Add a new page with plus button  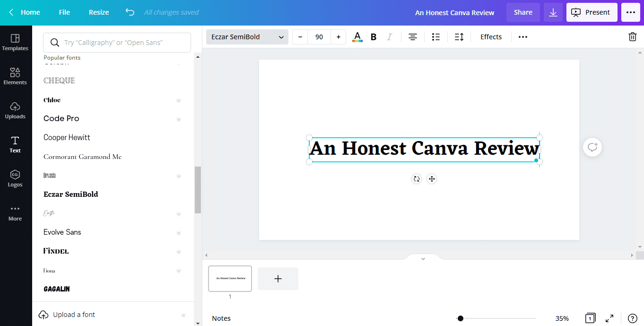coord(278,279)
